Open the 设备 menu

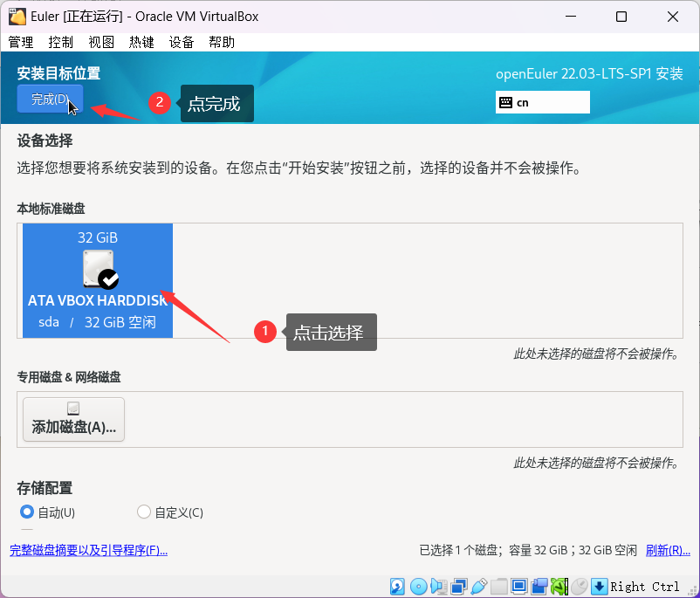tap(182, 42)
